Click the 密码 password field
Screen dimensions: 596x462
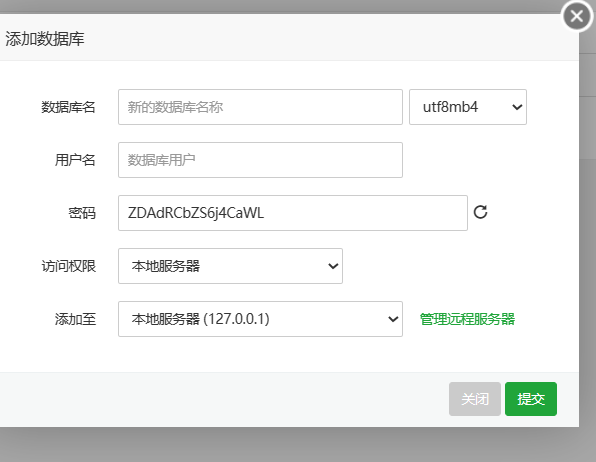point(293,213)
